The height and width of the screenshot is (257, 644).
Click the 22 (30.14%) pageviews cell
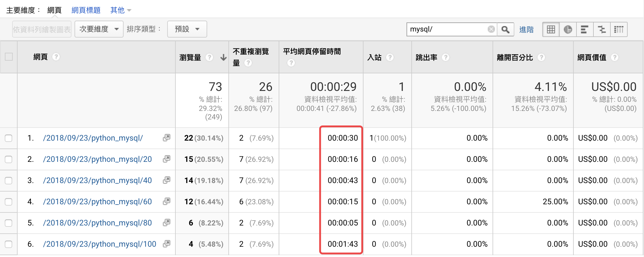pos(204,138)
